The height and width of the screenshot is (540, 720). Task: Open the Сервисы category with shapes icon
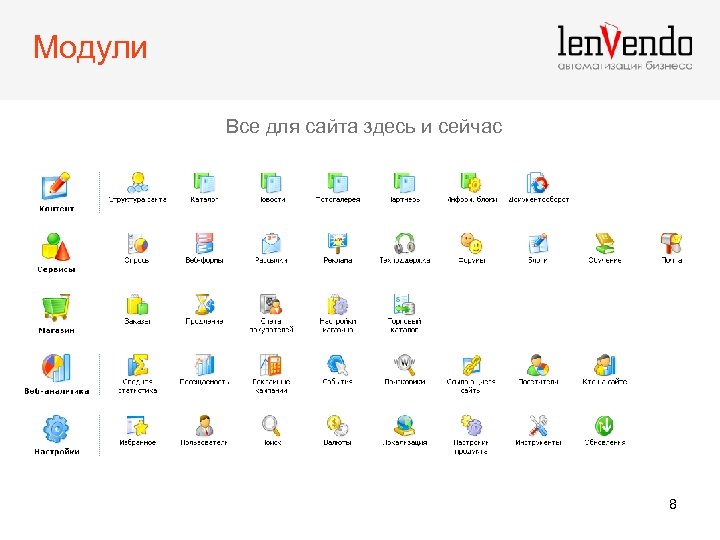point(56,247)
